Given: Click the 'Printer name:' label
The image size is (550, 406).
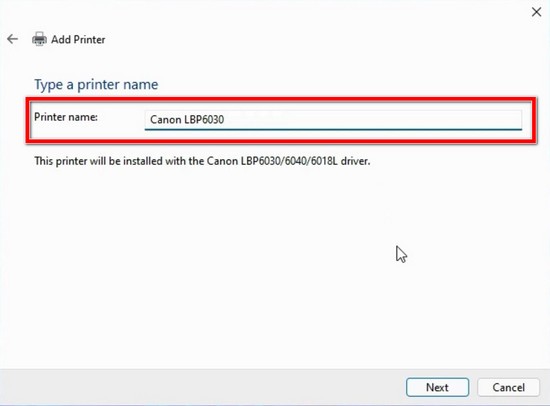Looking at the screenshot, I should tap(66, 117).
